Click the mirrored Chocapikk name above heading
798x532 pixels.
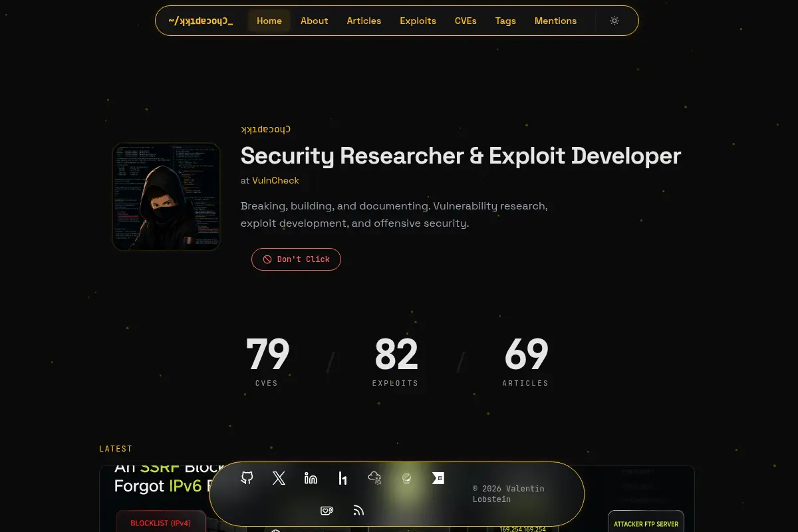pos(265,129)
